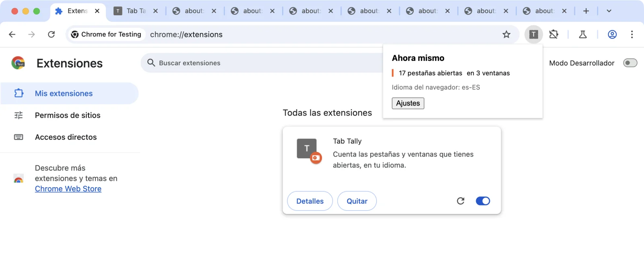Click the 'Ahora mismo' popup heading
Viewport: 644px width, 273px height.
tap(418, 58)
